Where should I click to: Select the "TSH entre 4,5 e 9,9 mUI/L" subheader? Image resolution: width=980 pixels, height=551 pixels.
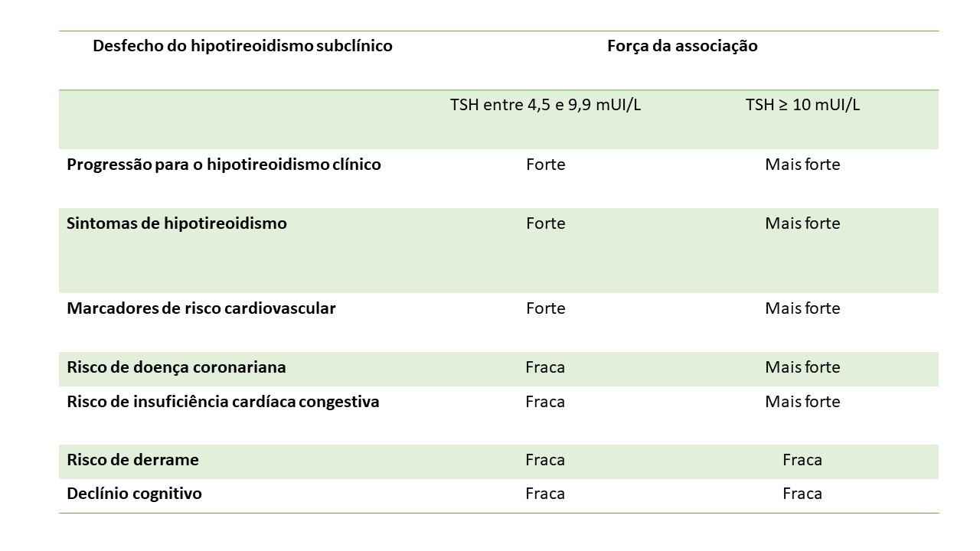tap(545, 105)
